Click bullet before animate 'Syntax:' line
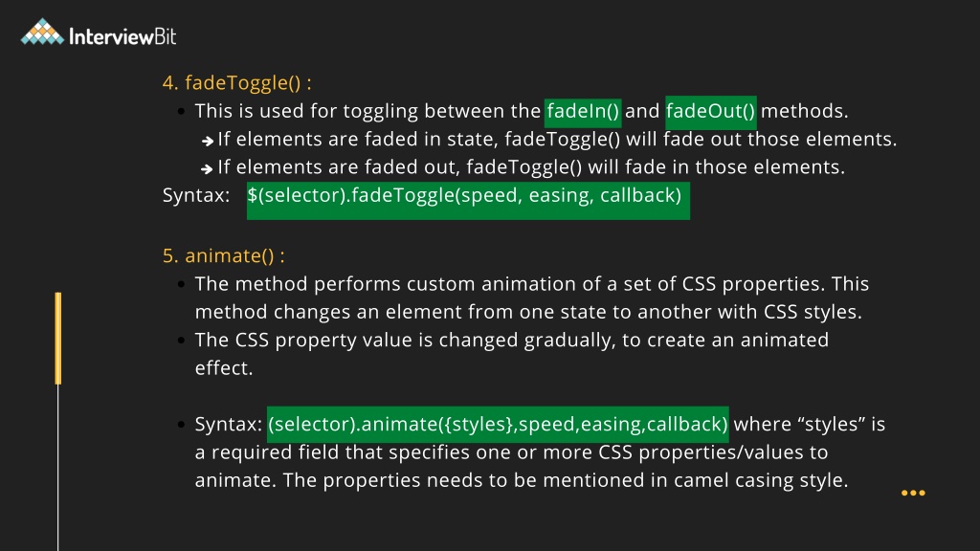 pos(181,425)
